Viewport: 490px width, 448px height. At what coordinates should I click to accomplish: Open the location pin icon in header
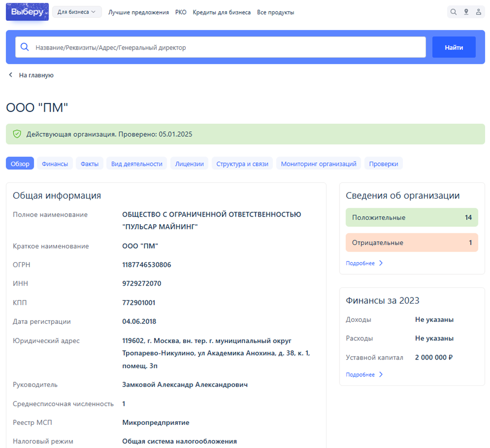tap(466, 12)
